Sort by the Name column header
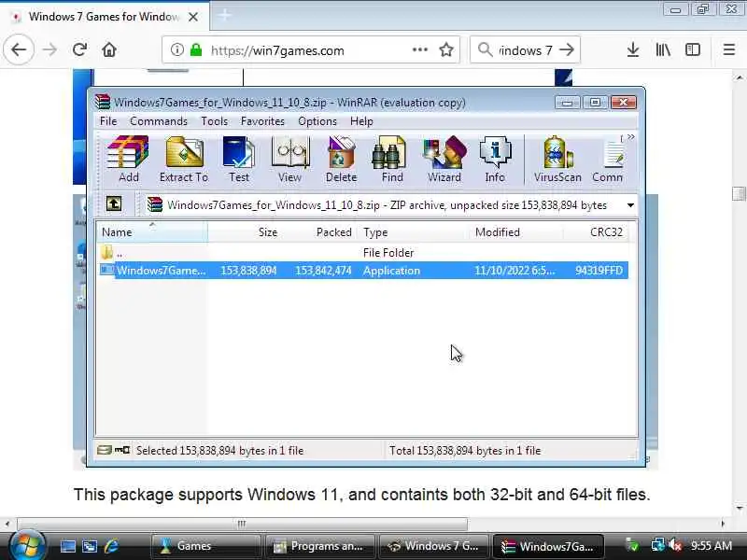Image resolution: width=747 pixels, height=560 pixels. click(152, 232)
